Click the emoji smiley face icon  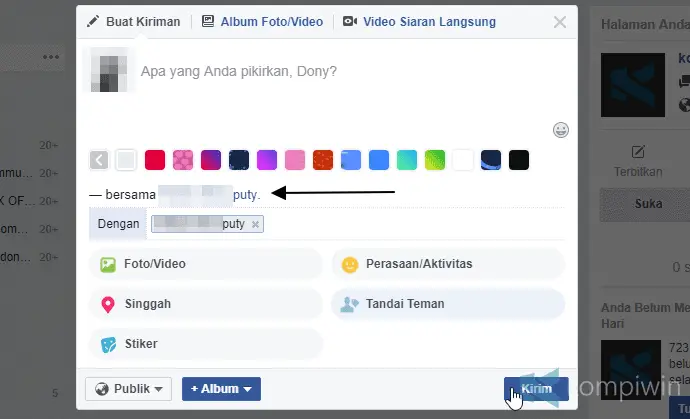pyautogui.click(x=561, y=130)
